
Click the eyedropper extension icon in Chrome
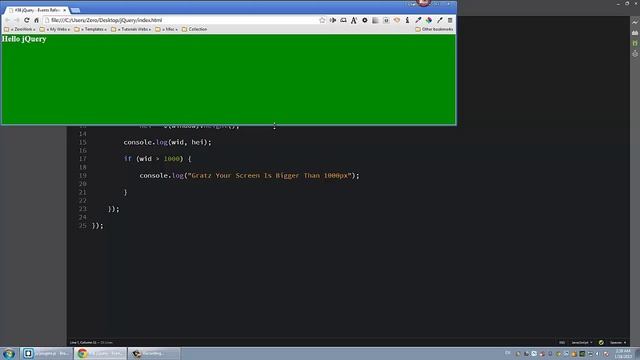pos(418,20)
